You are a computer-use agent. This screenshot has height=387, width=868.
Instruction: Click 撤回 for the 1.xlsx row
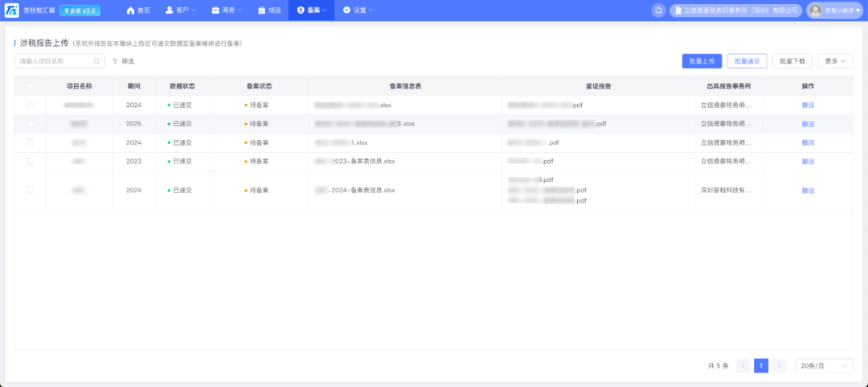pyautogui.click(x=808, y=143)
